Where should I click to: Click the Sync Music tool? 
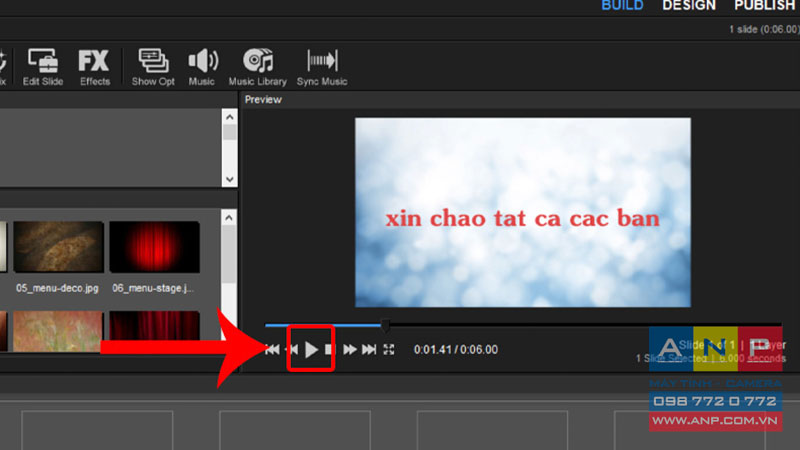322,67
